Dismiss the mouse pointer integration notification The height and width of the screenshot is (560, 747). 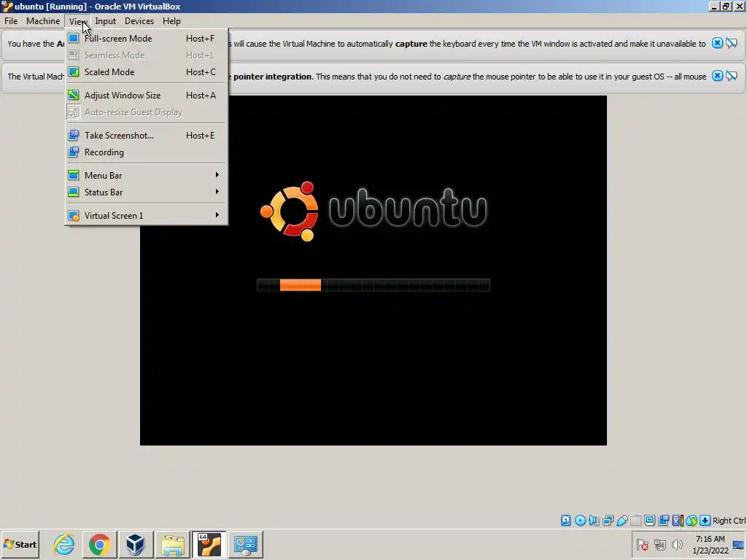717,76
